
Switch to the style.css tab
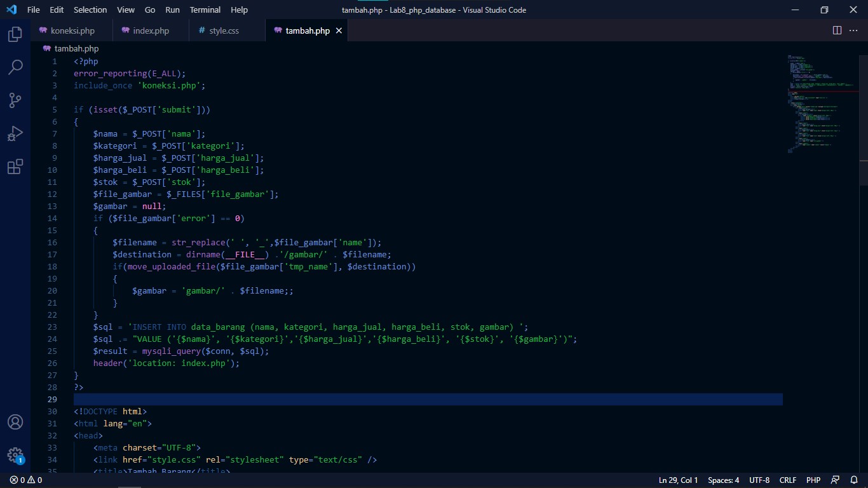point(224,30)
